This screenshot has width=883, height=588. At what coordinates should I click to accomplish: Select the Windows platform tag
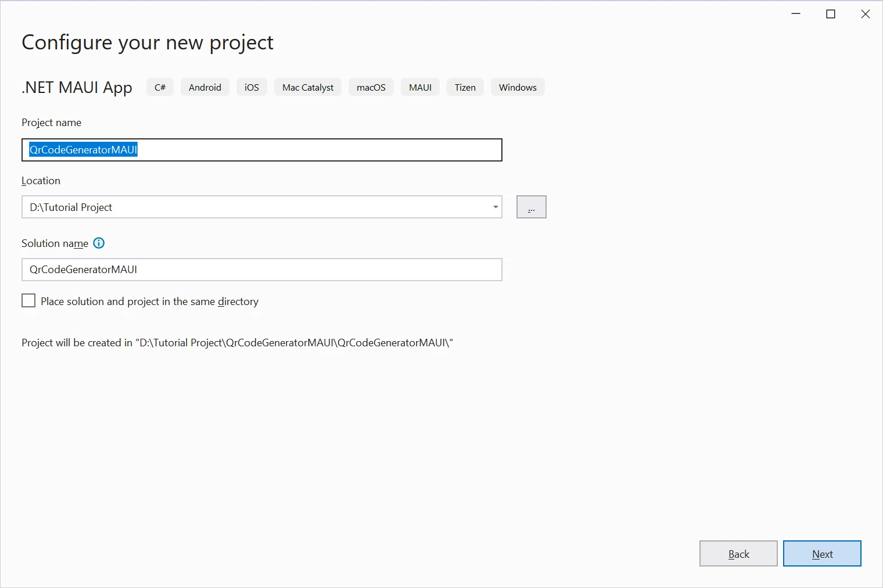pos(517,87)
